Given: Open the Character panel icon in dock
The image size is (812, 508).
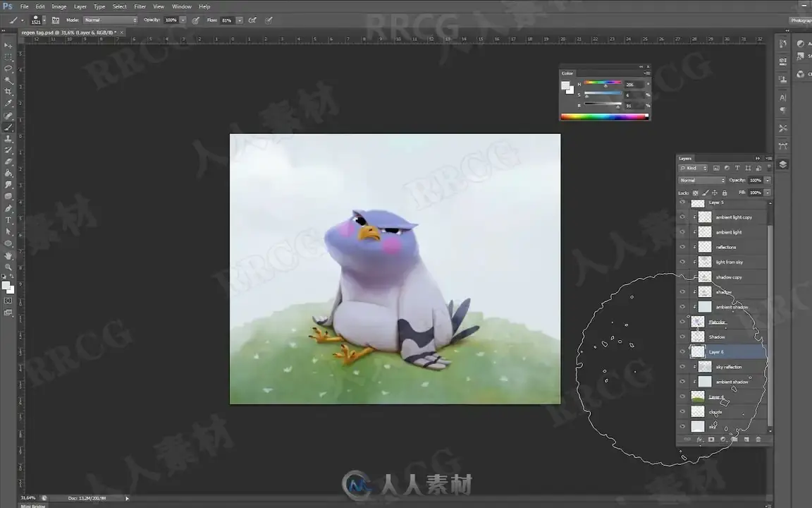Looking at the screenshot, I should 783,97.
